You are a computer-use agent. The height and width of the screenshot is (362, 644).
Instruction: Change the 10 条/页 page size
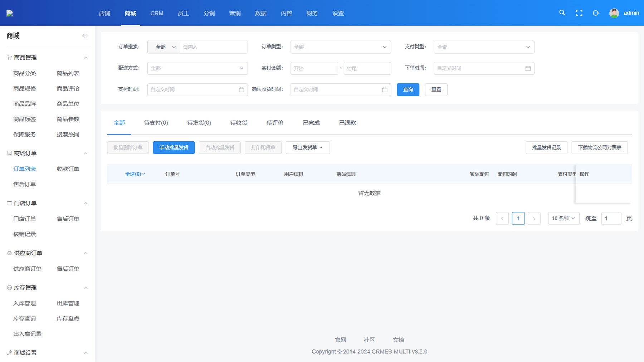click(563, 218)
